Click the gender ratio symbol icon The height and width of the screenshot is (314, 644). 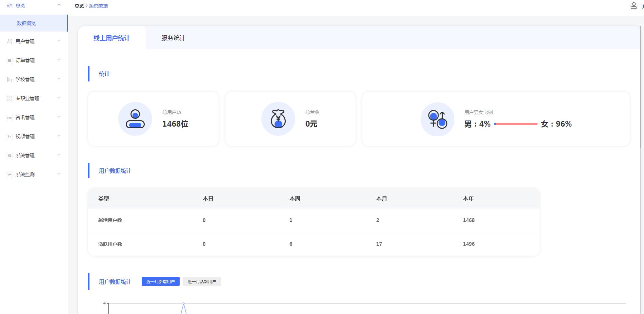pos(438,119)
